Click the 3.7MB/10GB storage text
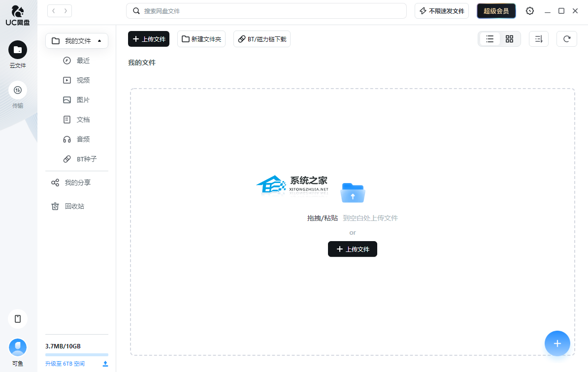This screenshot has width=588, height=372. [x=63, y=346]
